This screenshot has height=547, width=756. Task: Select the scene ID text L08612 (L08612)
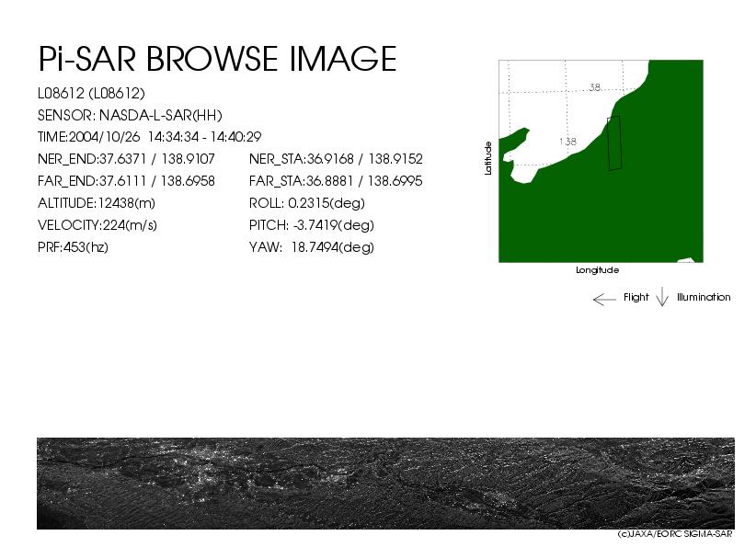click(91, 93)
